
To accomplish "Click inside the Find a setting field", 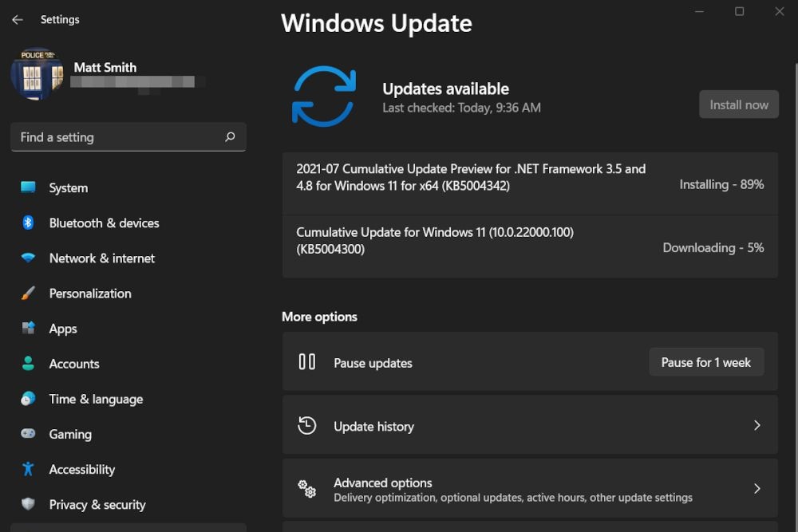I will 112,137.
